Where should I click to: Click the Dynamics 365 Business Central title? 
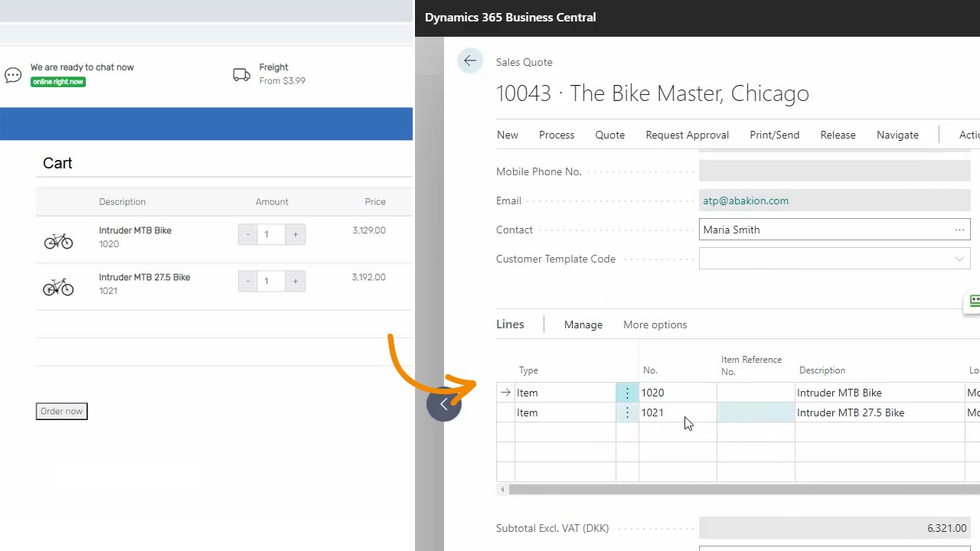coord(510,18)
